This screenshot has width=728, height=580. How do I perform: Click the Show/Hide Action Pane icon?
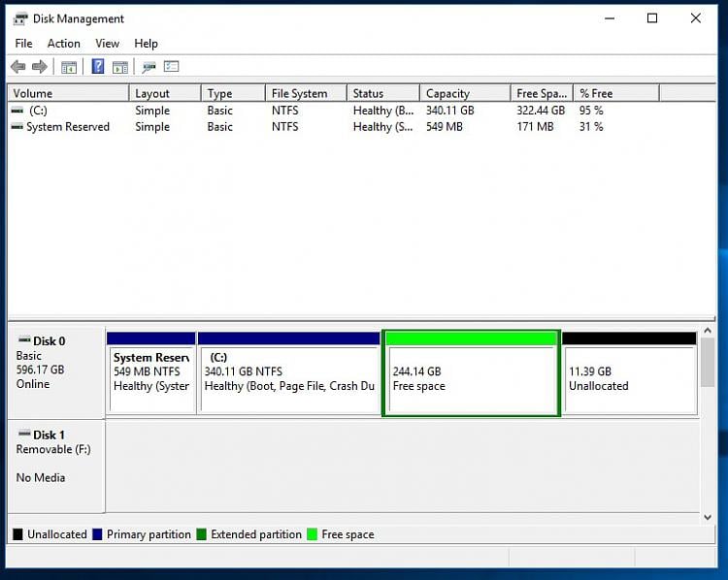point(120,67)
